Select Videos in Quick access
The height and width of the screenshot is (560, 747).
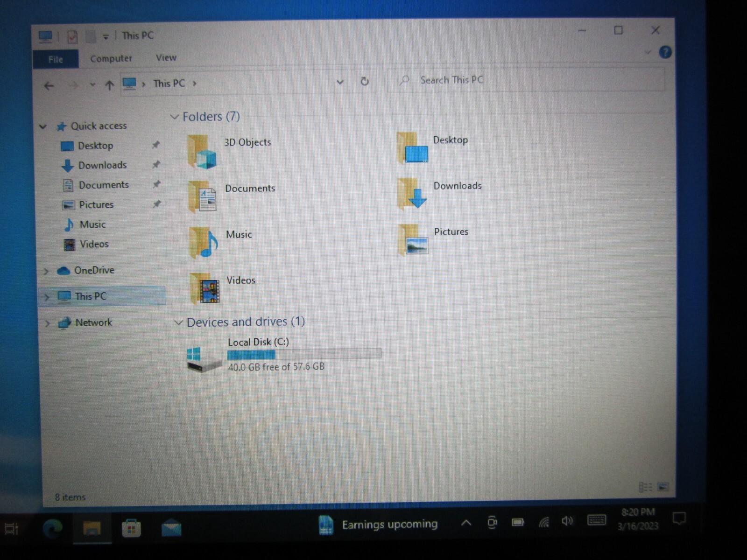point(94,244)
